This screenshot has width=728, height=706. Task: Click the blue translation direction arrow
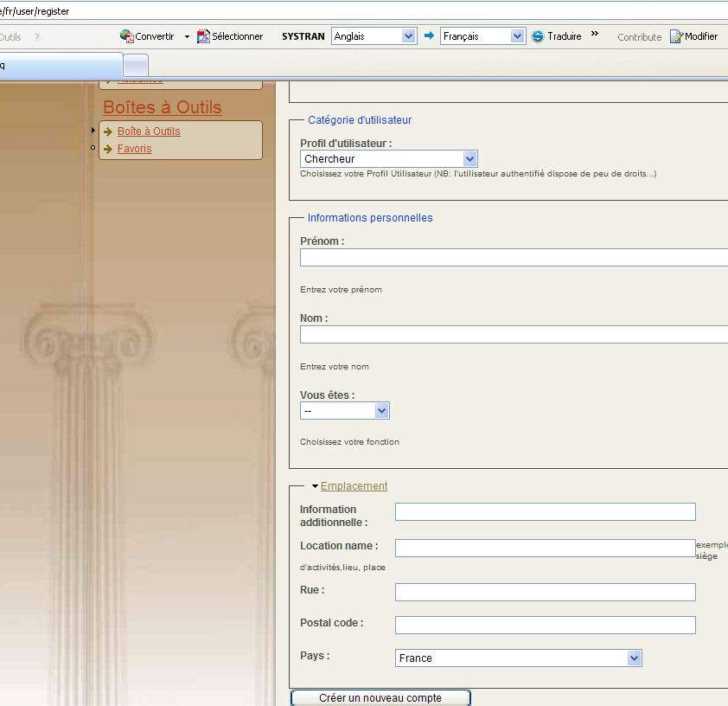click(429, 35)
